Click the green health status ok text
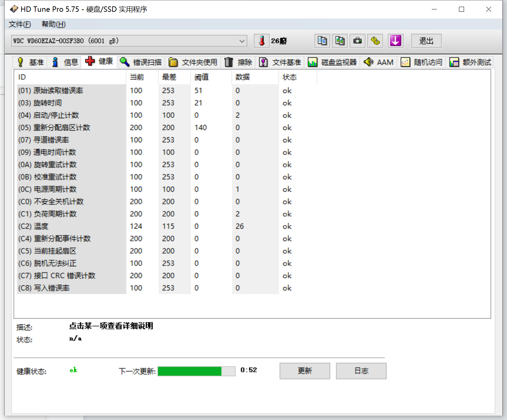The width and height of the screenshot is (507, 420). (74, 370)
